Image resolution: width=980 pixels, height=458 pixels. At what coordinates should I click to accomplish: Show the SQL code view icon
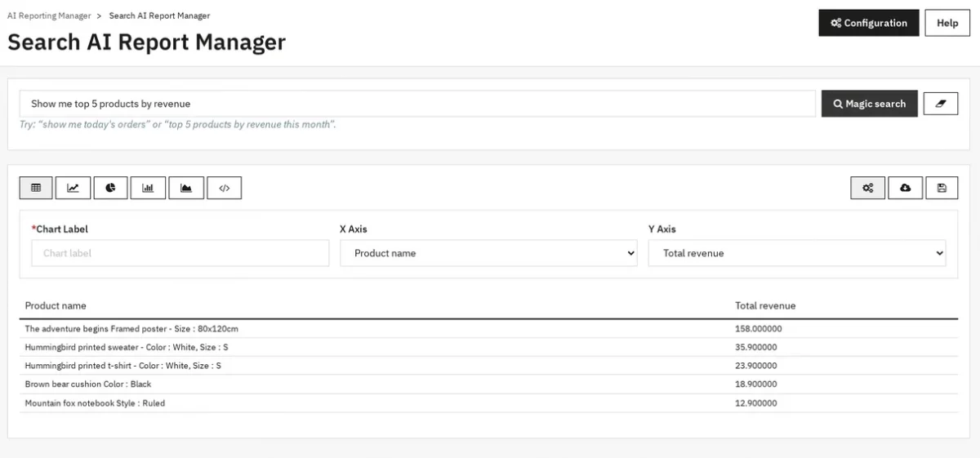click(225, 188)
